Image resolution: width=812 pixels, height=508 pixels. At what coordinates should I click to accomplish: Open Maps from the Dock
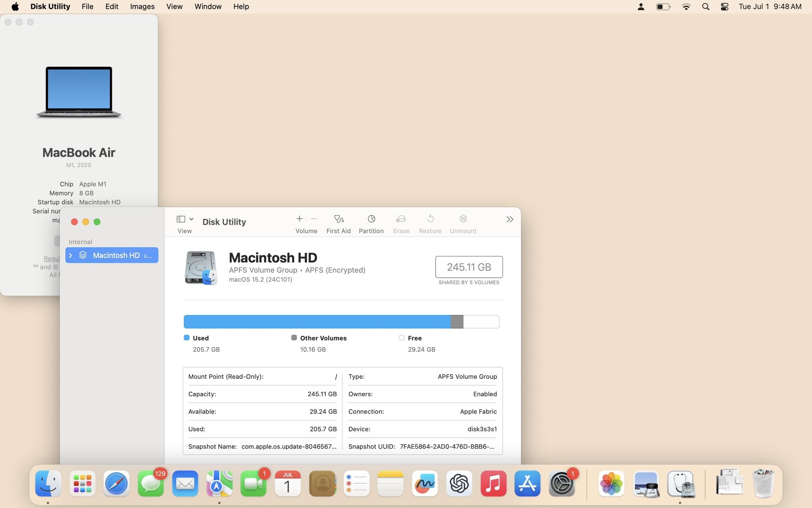[x=219, y=483]
